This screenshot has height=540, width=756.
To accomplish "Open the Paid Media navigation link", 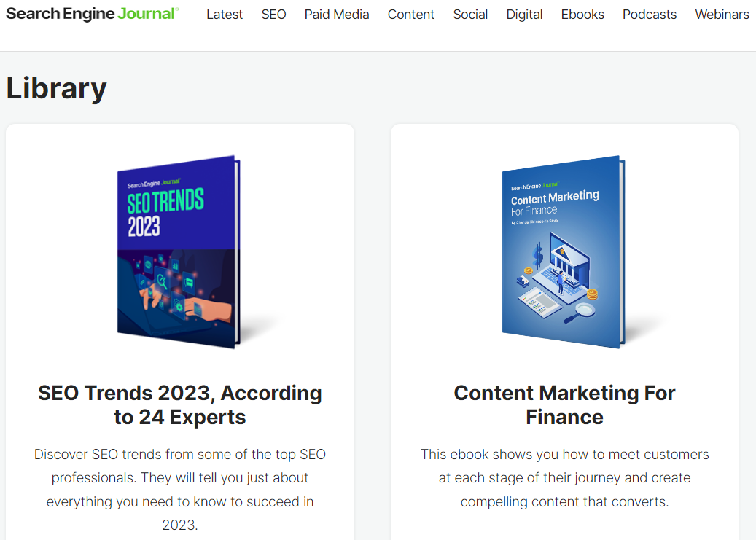I will (337, 15).
